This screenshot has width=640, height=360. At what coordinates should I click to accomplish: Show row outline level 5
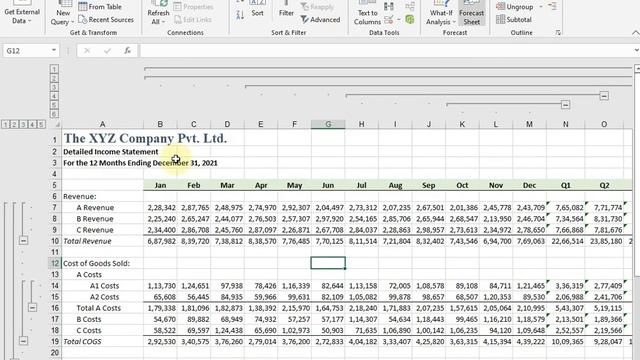click(x=41, y=124)
